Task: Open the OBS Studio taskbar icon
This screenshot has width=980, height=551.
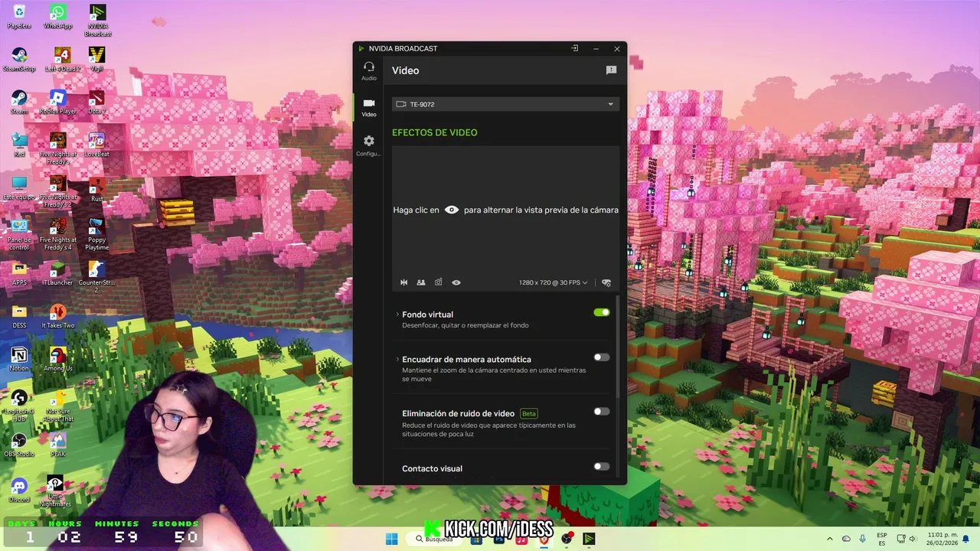Action: 567,539
